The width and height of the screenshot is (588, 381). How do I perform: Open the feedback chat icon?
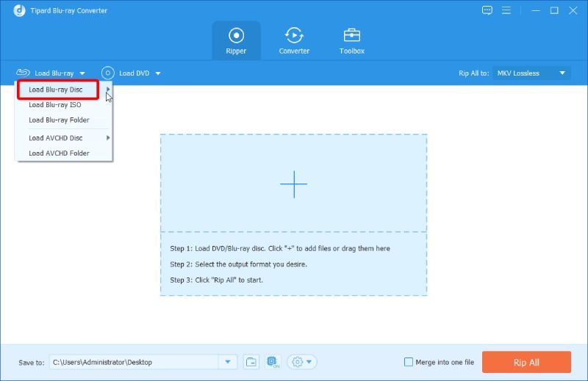pos(487,10)
